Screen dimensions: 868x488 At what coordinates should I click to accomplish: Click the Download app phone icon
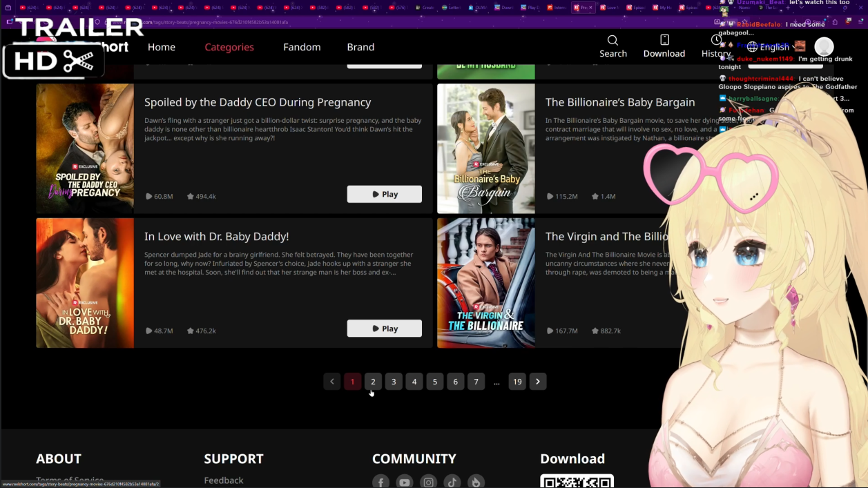pyautogui.click(x=664, y=40)
